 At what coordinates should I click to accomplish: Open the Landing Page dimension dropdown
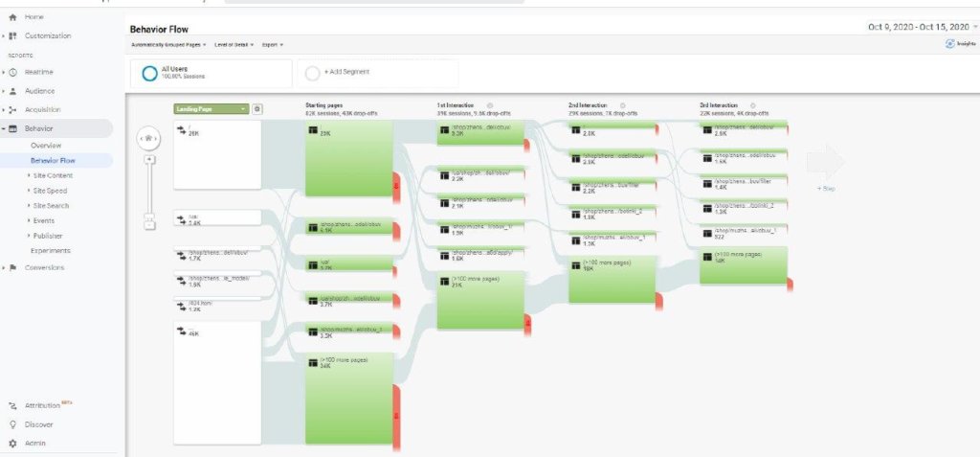click(212, 109)
